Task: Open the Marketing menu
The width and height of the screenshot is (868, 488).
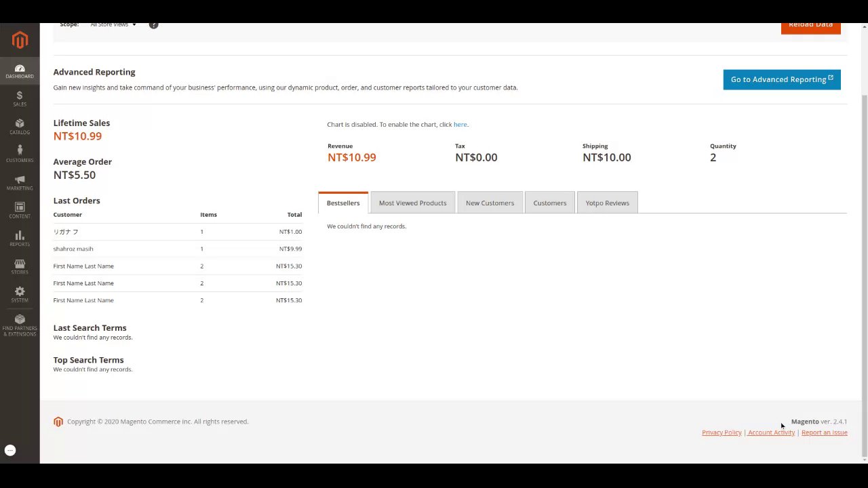Action: [x=20, y=183]
